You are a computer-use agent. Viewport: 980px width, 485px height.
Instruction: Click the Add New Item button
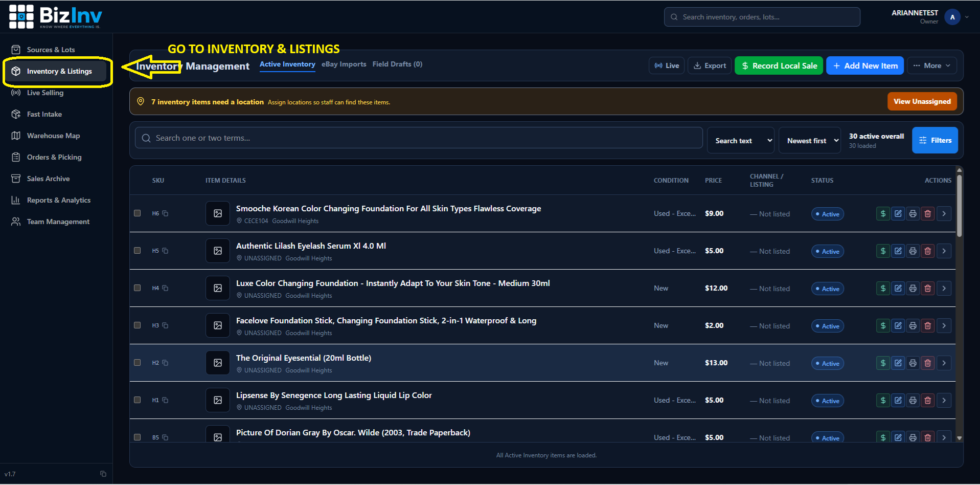click(865, 65)
